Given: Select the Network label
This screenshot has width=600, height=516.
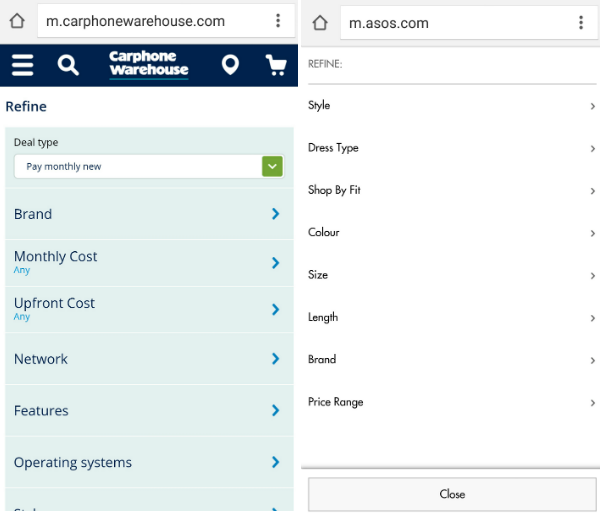Looking at the screenshot, I should [41, 359].
